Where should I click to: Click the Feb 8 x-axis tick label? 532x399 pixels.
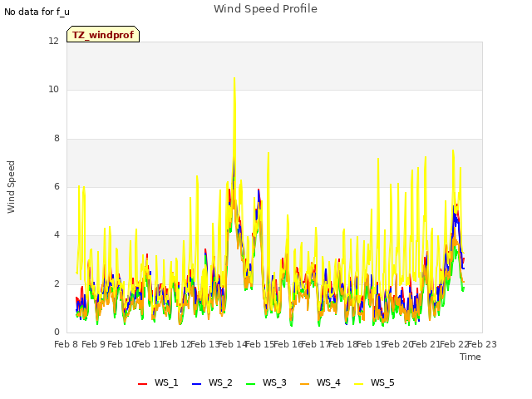(x=66, y=344)
